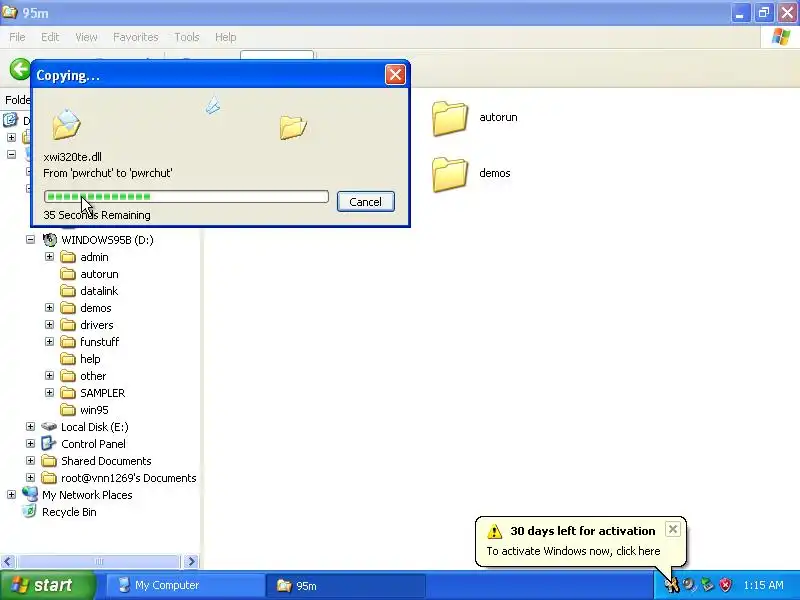Image resolution: width=800 pixels, height=600 pixels.
Task: Click the 'To activate Windows now, click here' text
Action: [573, 551]
